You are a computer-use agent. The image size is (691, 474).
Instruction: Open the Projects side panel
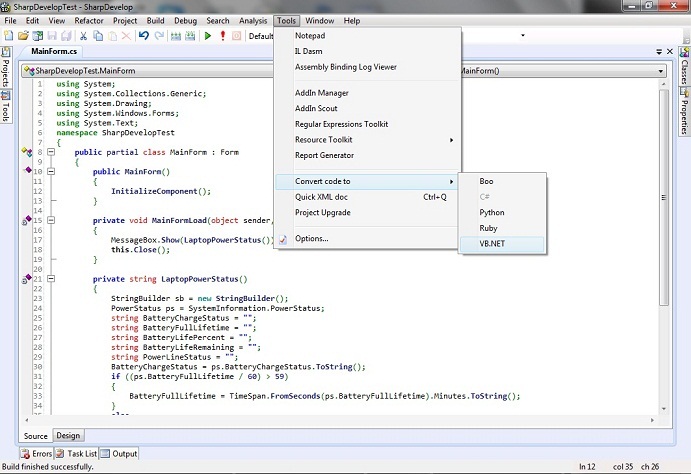5,67
